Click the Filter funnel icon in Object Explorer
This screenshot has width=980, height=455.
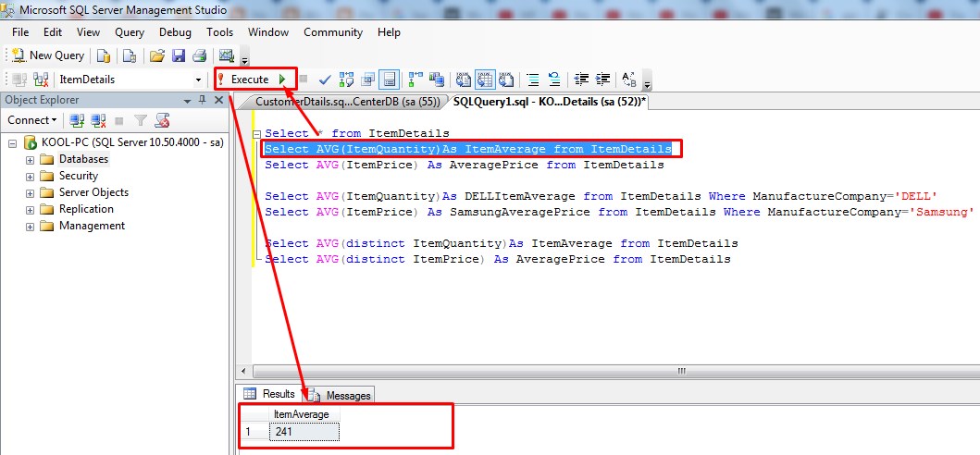coord(141,120)
